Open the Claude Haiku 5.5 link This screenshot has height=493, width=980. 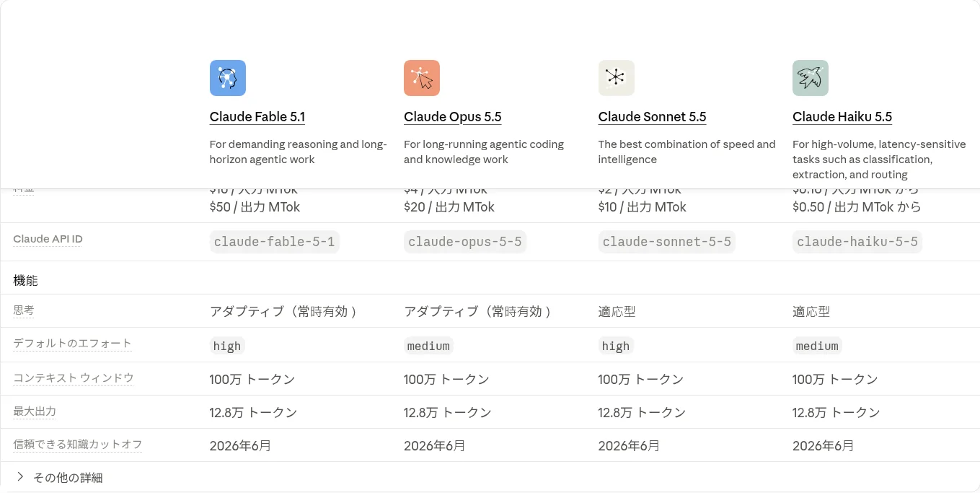coord(842,117)
